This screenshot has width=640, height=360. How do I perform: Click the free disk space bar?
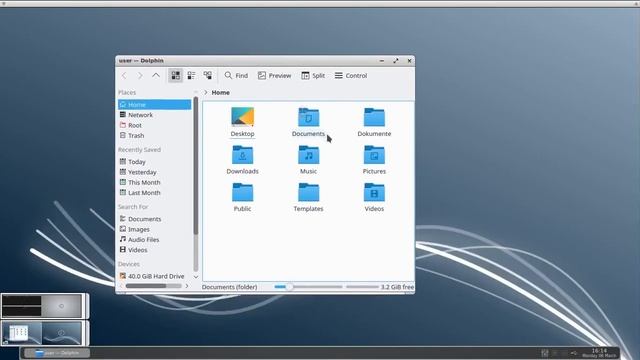(362, 287)
